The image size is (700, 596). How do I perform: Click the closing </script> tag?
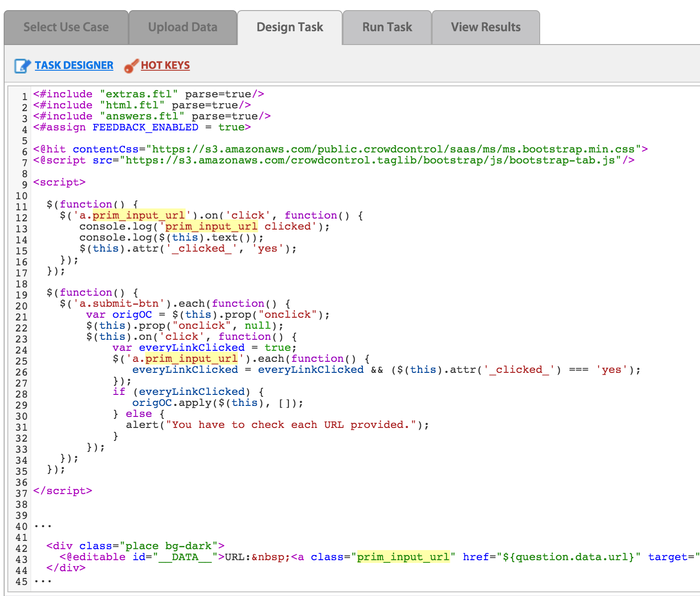tap(62, 491)
